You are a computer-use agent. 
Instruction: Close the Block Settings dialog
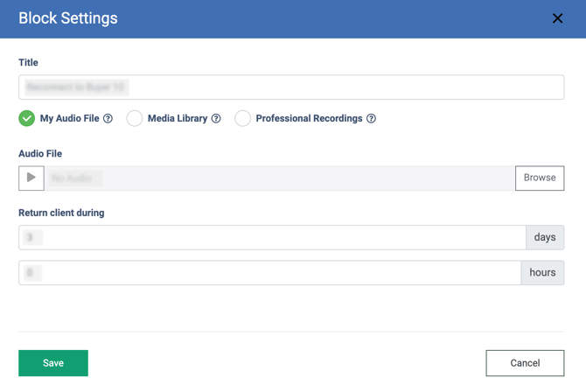coord(557,18)
